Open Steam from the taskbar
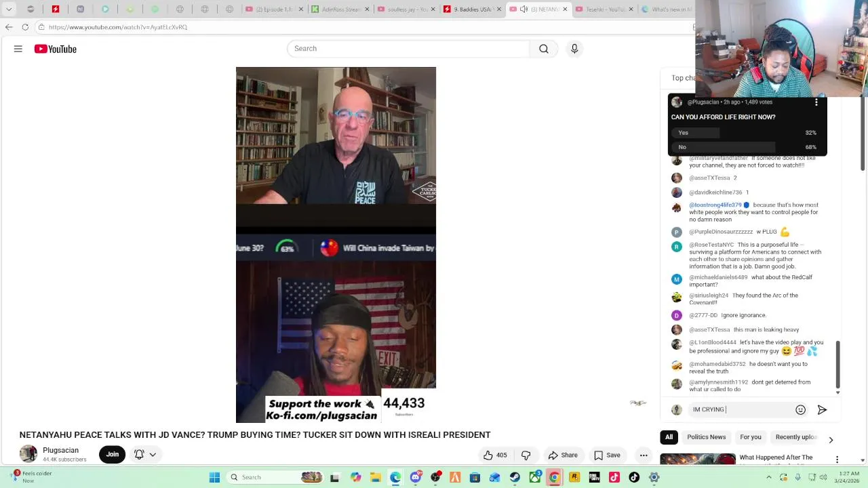The image size is (868, 488). coord(515,477)
